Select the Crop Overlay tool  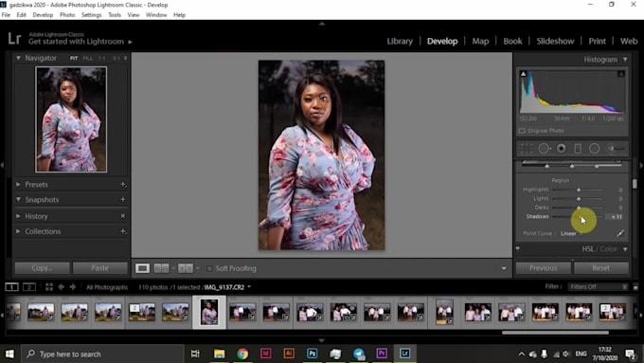pos(527,149)
